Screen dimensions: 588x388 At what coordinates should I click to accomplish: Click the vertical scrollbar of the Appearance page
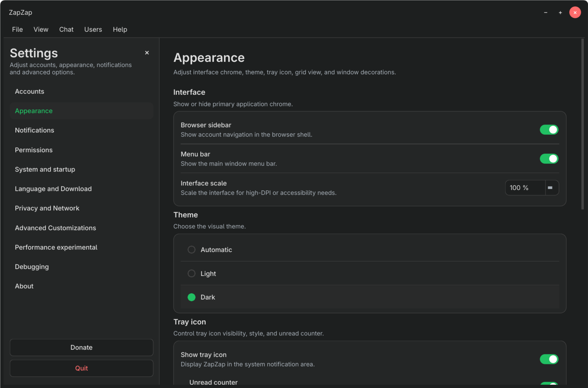point(583,124)
